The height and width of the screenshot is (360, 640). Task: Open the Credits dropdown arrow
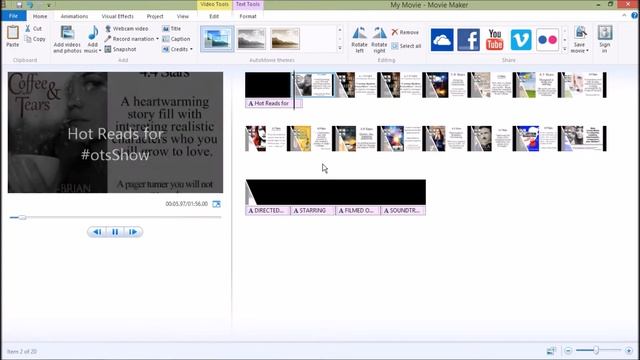191,49
